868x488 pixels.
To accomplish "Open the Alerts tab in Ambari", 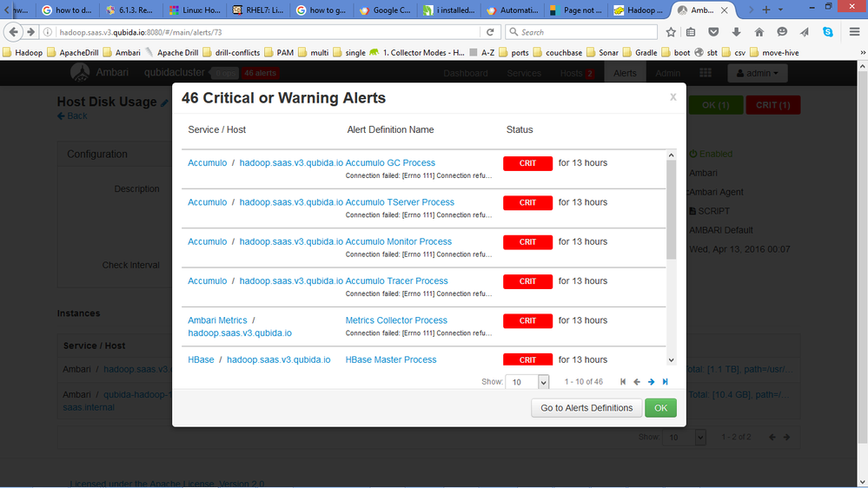I will pyautogui.click(x=625, y=73).
